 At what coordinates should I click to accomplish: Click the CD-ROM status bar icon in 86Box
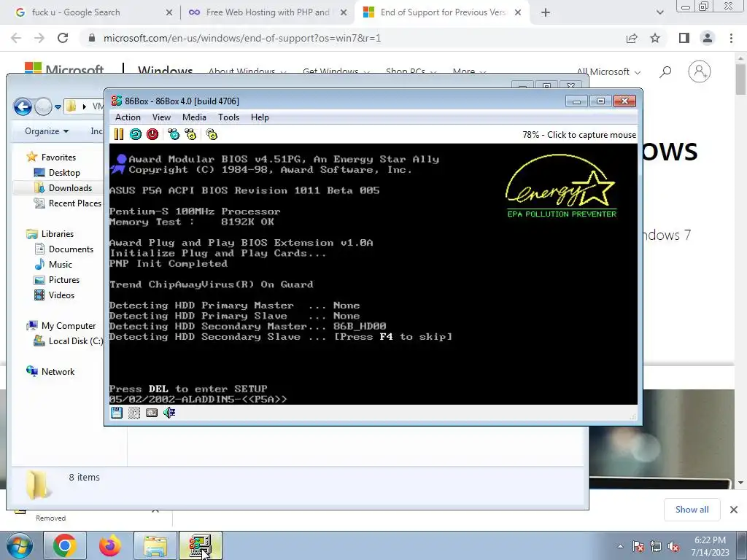134,413
